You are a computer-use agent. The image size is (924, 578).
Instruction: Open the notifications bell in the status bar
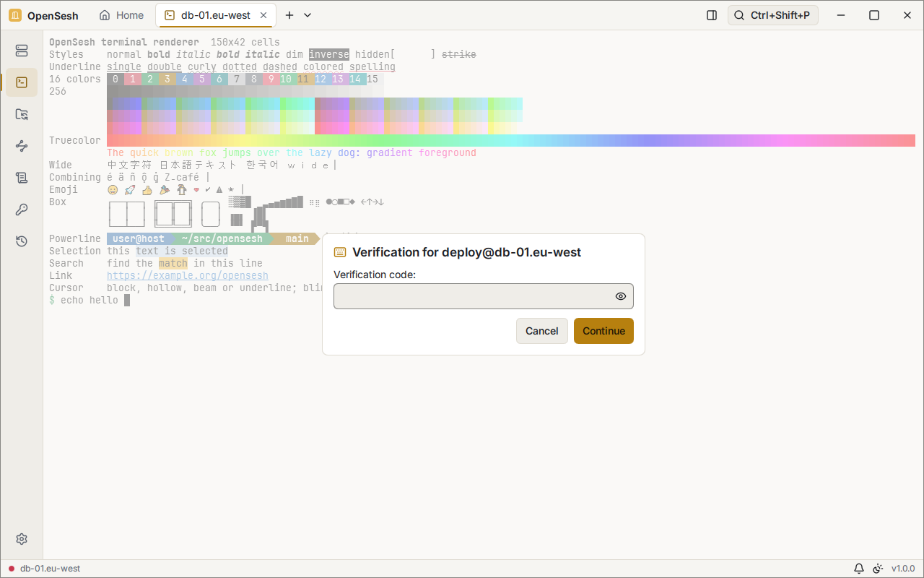click(x=859, y=569)
